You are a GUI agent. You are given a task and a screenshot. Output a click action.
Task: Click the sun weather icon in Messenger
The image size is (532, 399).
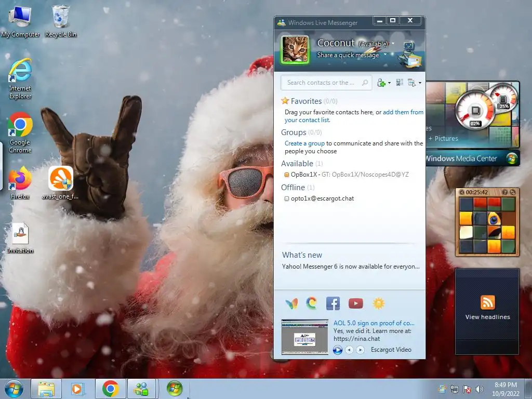[x=378, y=303]
